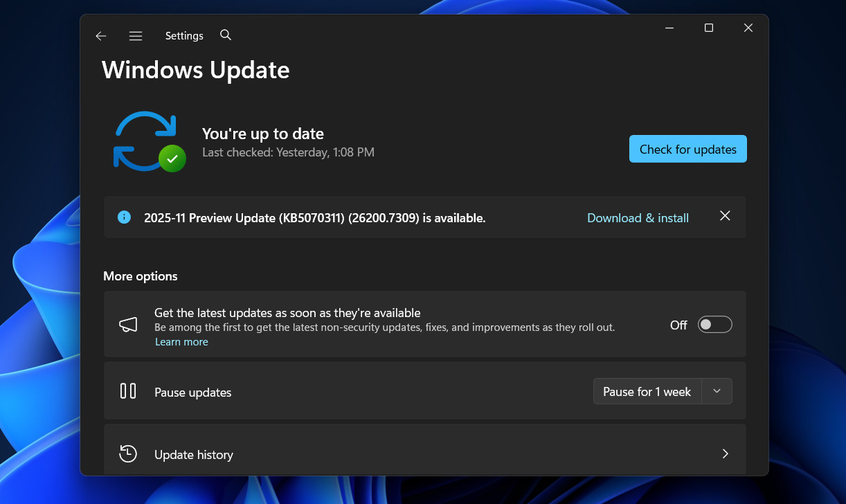Click the megaphone icon for latest updates
Image resolution: width=846 pixels, height=504 pixels.
coord(128,323)
